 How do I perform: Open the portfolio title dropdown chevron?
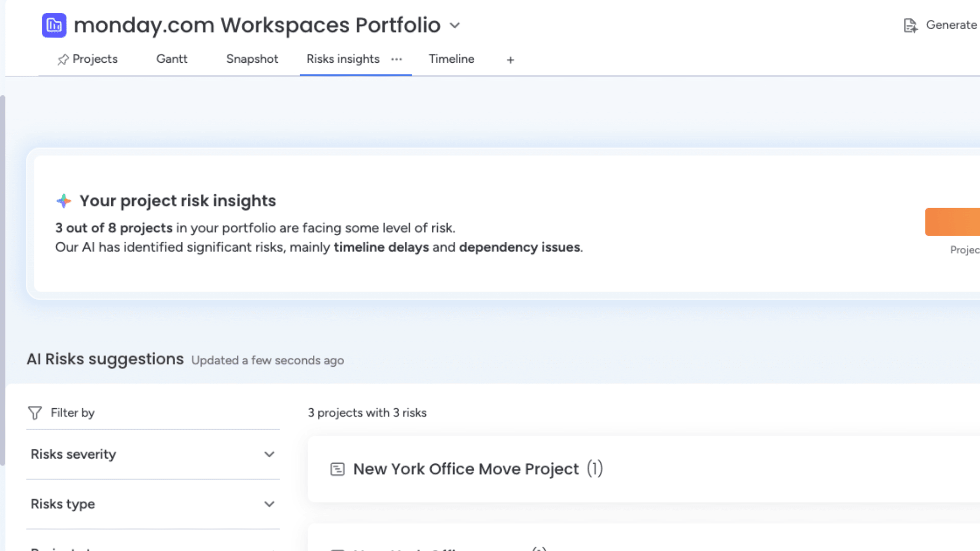tap(455, 26)
